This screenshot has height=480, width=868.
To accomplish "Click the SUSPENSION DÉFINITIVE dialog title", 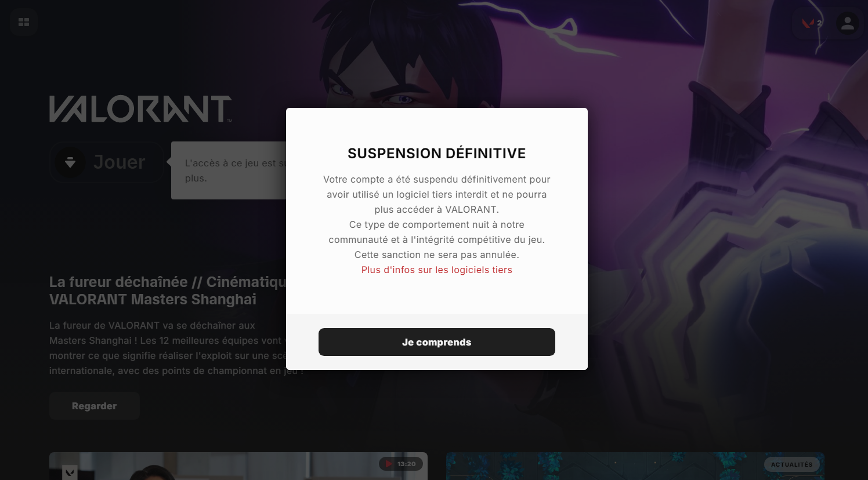I will [x=437, y=153].
